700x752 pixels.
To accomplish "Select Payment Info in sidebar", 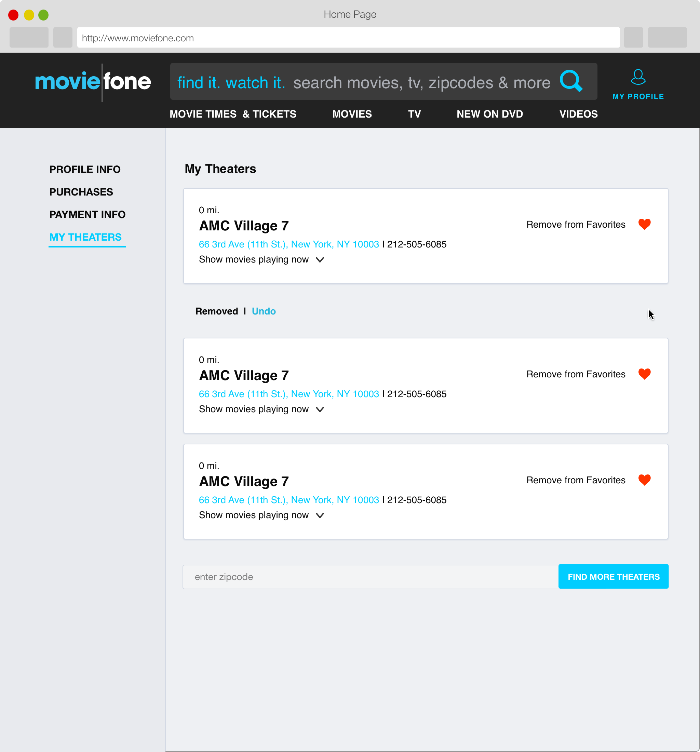I will point(87,214).
